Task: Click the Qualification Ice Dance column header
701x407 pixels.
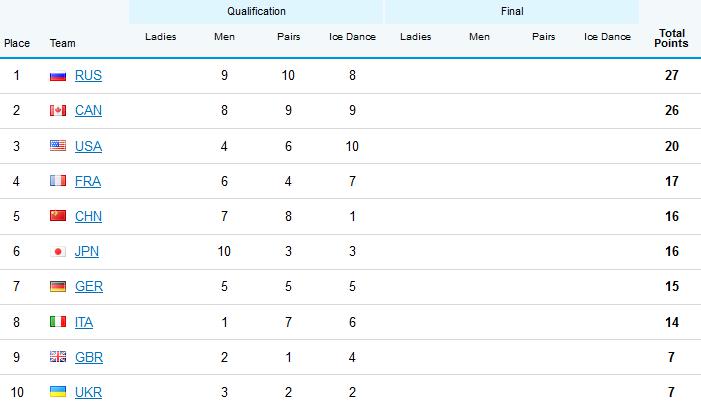Action: [352, 37]
